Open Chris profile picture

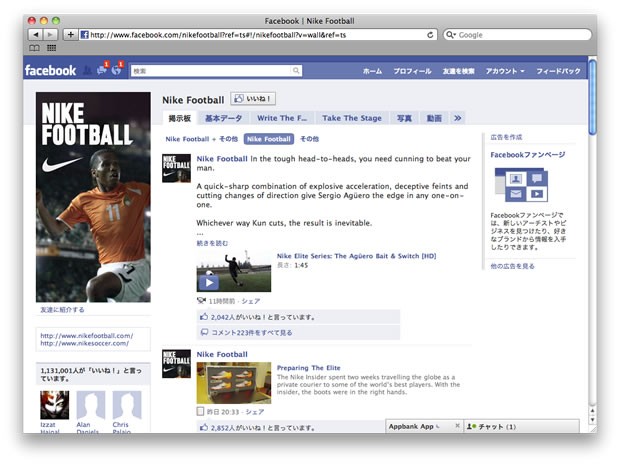click(x=127, y=405)
